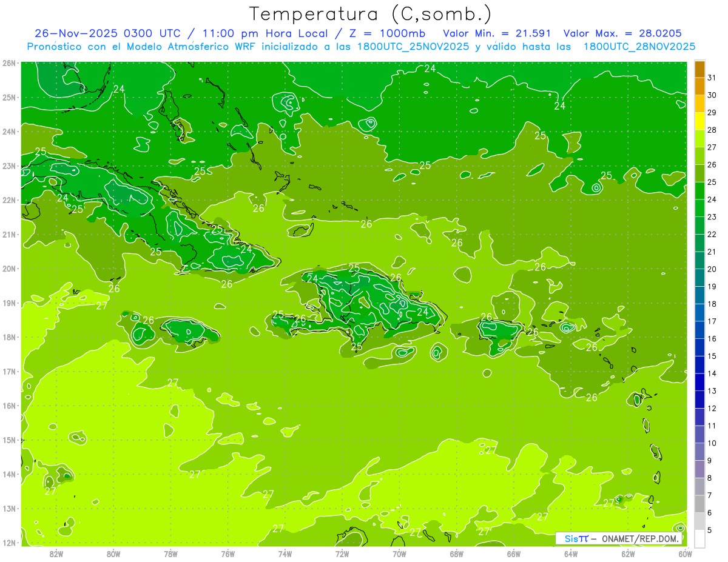
Task: Select the gray swatch between 6 and 7
Action: 699,504
